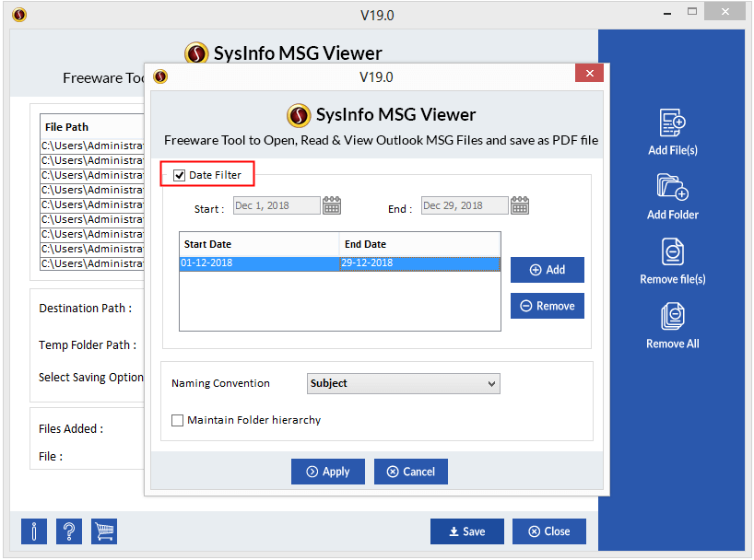Select the first file path row in main window
Viewport: 754px width, 560px height.
92,146
